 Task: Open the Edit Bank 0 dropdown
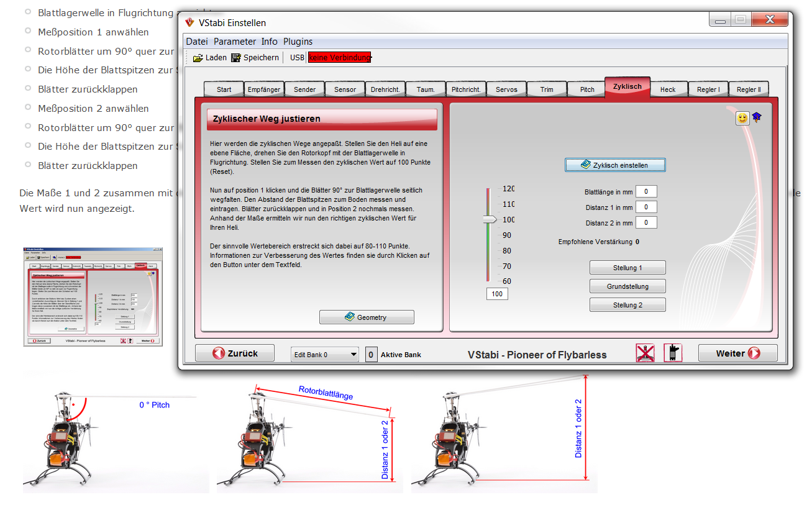pyautogui.click(x=325, y=355)
